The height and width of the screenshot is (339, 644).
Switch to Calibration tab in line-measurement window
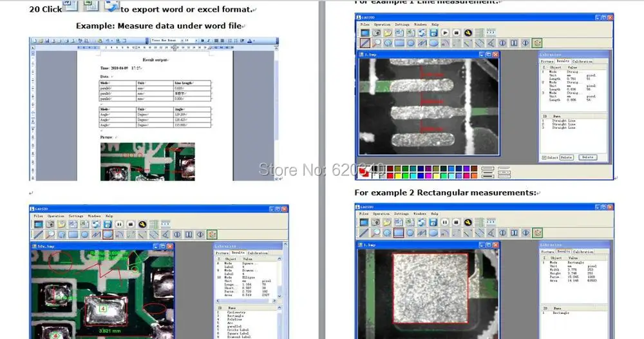pyautogui.click(x=582, y=61)
